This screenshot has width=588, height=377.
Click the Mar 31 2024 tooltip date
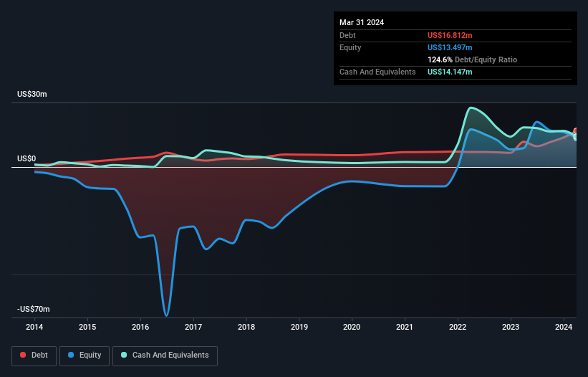pos(362,22)
